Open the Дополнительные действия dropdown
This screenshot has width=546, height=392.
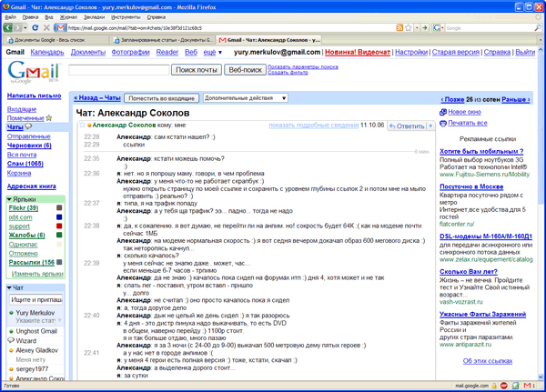[246, 98]
